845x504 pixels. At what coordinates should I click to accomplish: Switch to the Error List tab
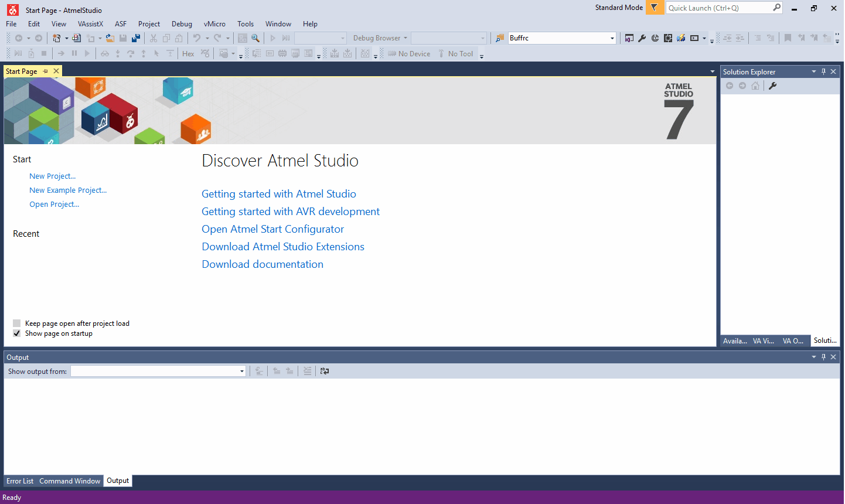point(19,481)
